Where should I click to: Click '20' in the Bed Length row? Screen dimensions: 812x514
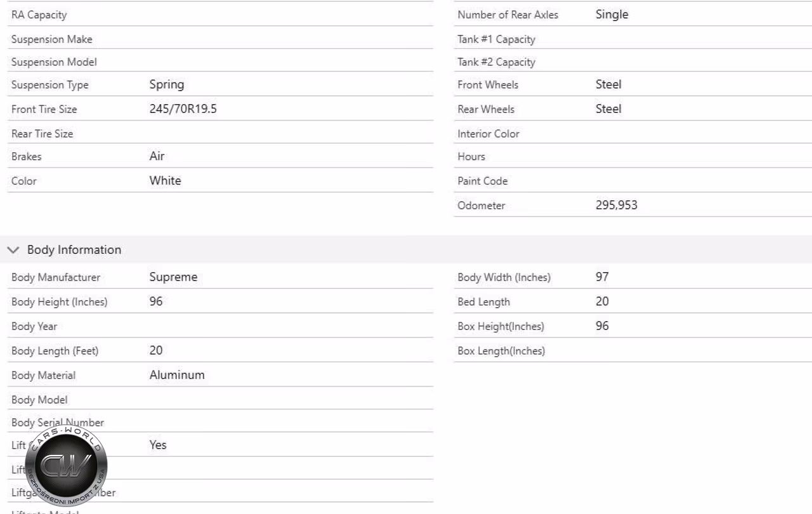click(x=602, y=301)
